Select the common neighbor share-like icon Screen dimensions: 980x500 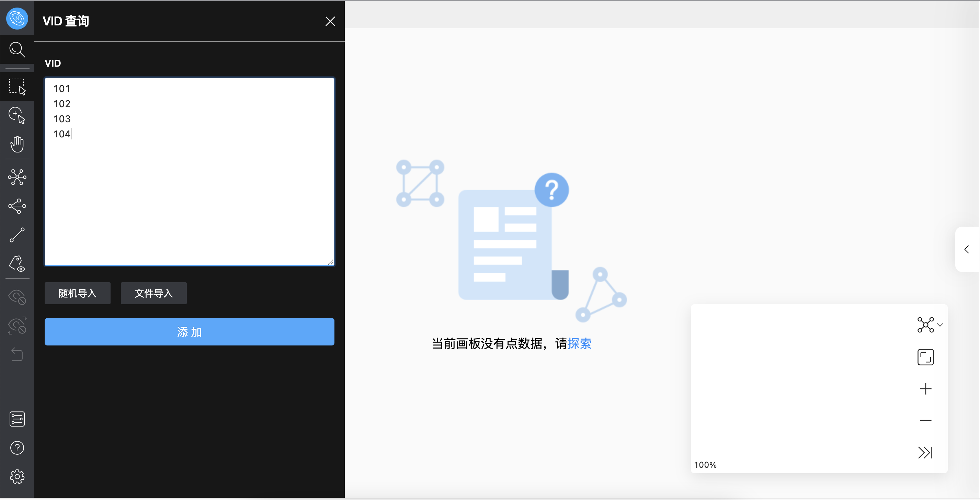[17, 206]
